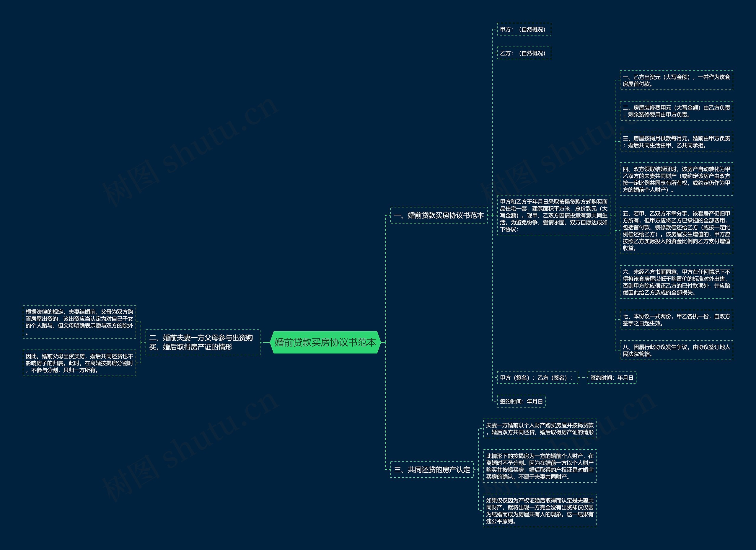
Task: Select the node 二、房屋装修费用元
Action: pos(676,111)
